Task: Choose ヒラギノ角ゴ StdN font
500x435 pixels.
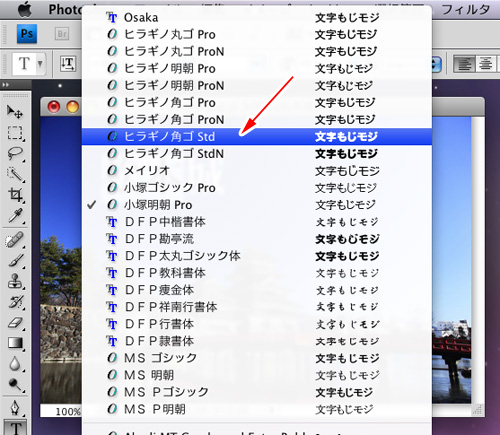Action: [257, 154]
